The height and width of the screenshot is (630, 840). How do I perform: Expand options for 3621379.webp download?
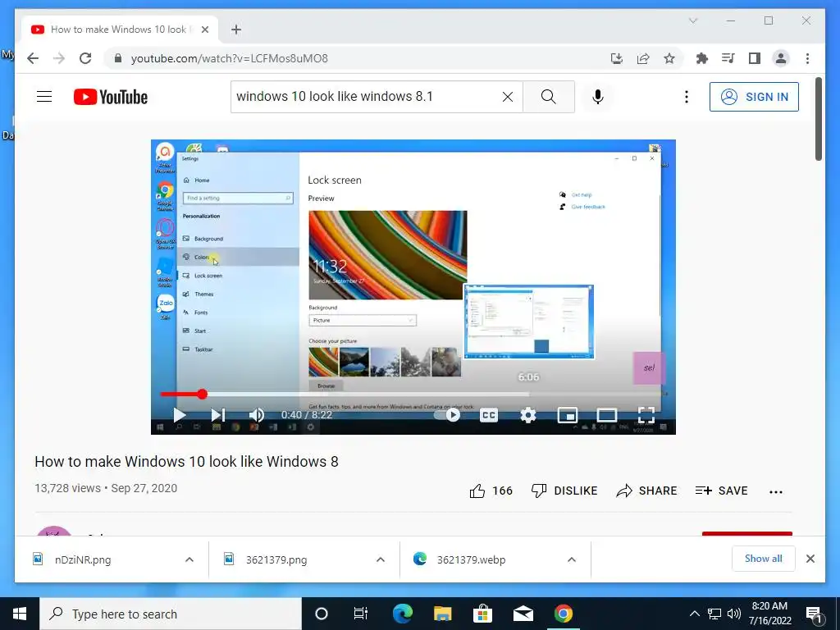pos(572,559)
